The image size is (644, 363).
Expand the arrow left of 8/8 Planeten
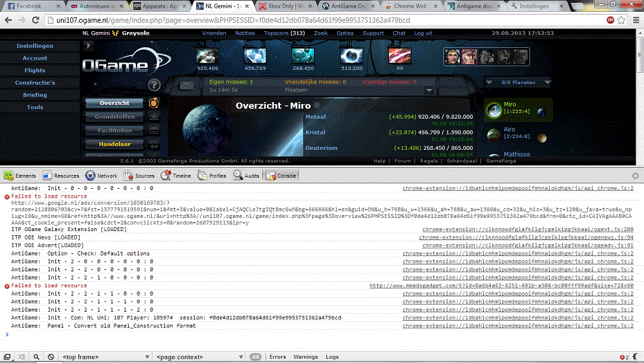click(x=489, y=83)
